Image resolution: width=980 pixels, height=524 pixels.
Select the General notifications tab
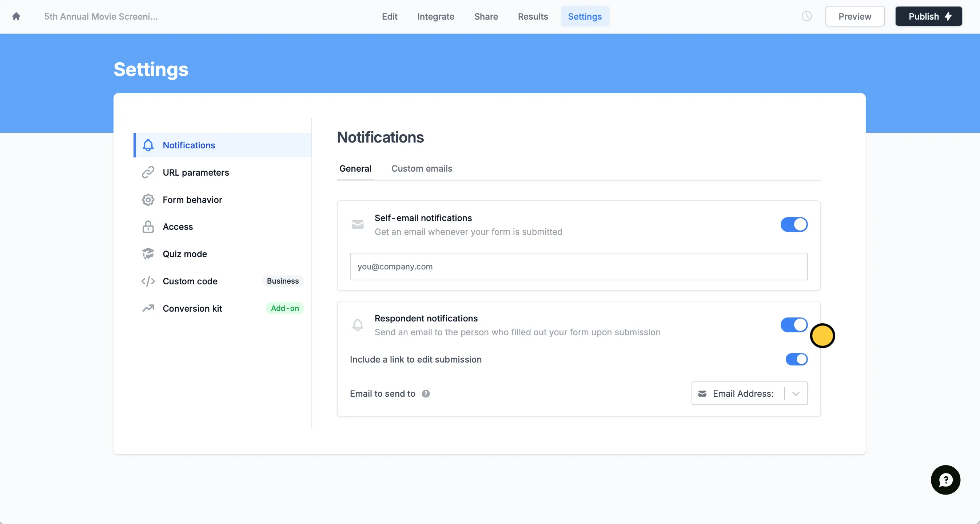click(x=355, y=169)
